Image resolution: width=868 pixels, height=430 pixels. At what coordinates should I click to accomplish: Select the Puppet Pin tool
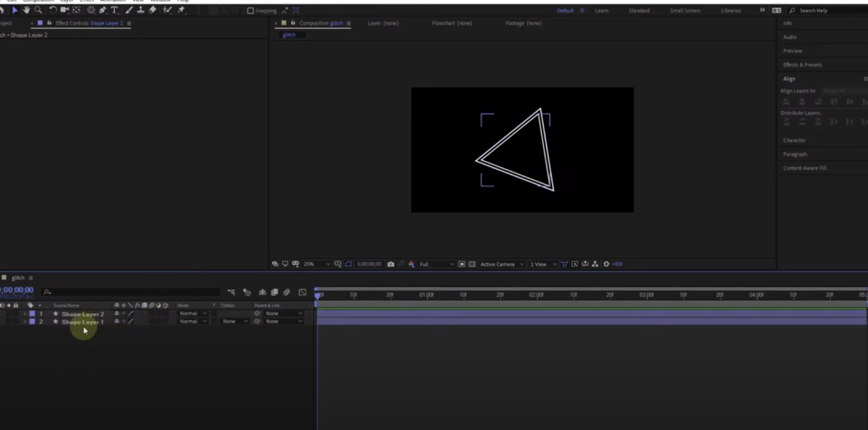(x=181, y=10)
